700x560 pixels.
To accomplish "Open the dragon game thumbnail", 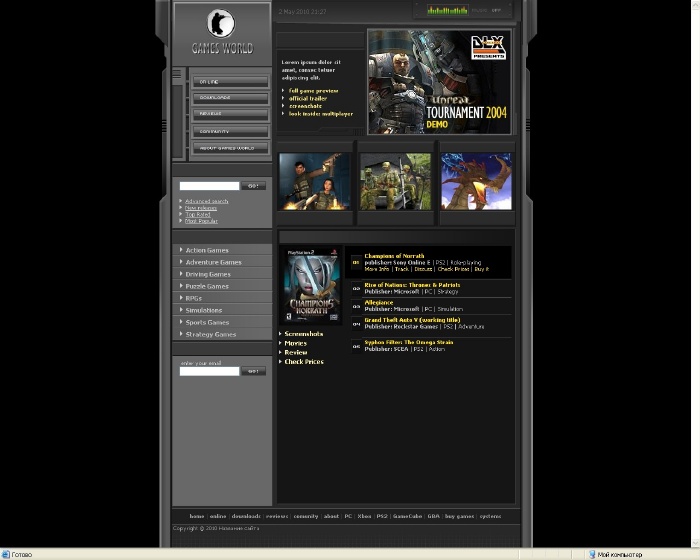I will click(476, 181).
